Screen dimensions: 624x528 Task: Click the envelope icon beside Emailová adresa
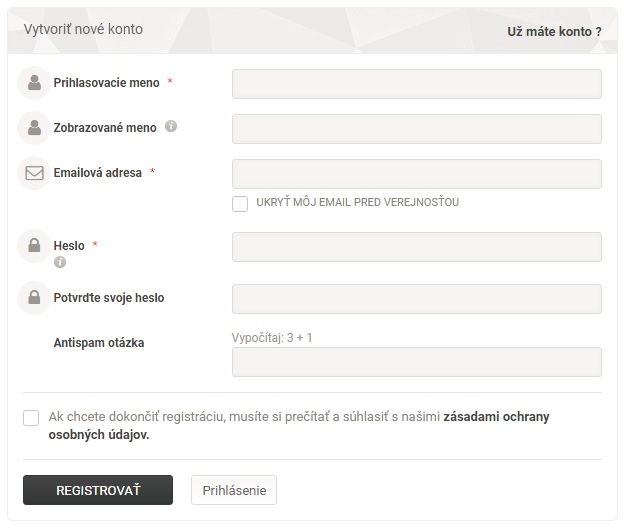tap(34, 173)
